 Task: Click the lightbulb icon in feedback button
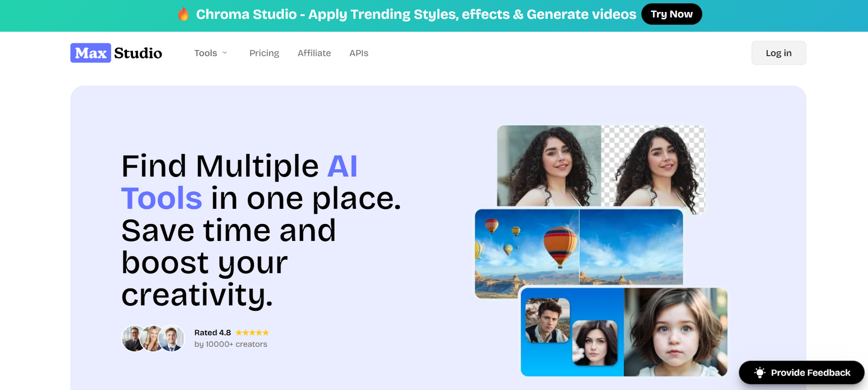(x=759, y=373)
